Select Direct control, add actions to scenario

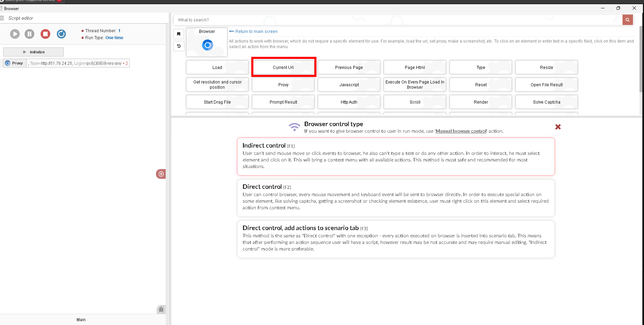point(395,239)
